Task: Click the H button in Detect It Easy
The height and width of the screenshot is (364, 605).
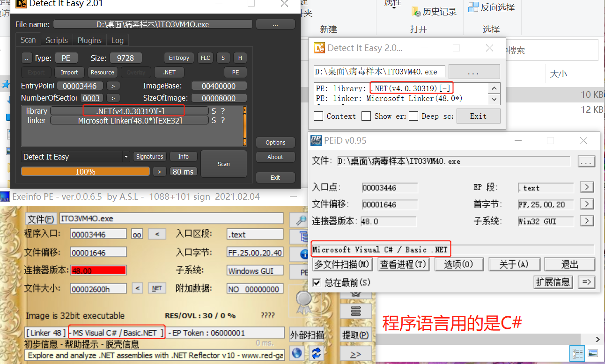Action: click(240, 58)
